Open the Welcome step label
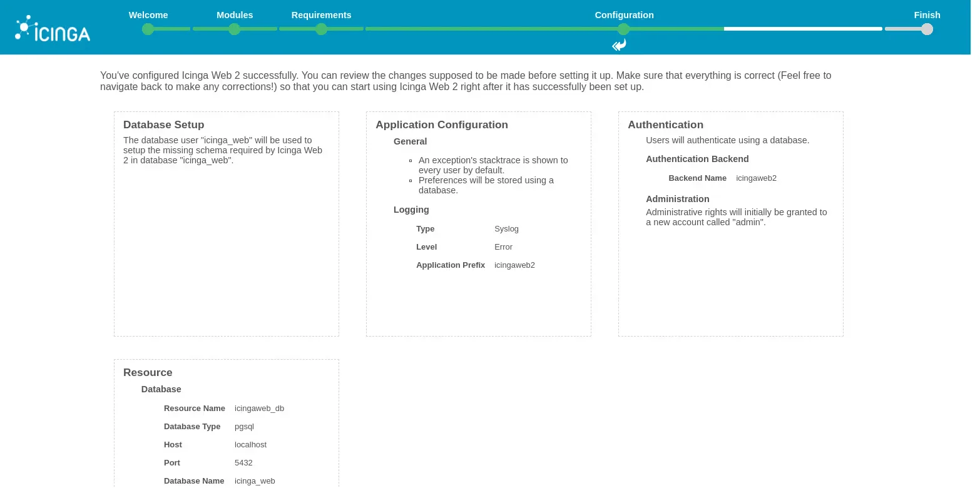Image resolution: width=980 pixels, height=488 pixels. click(148, 15)
